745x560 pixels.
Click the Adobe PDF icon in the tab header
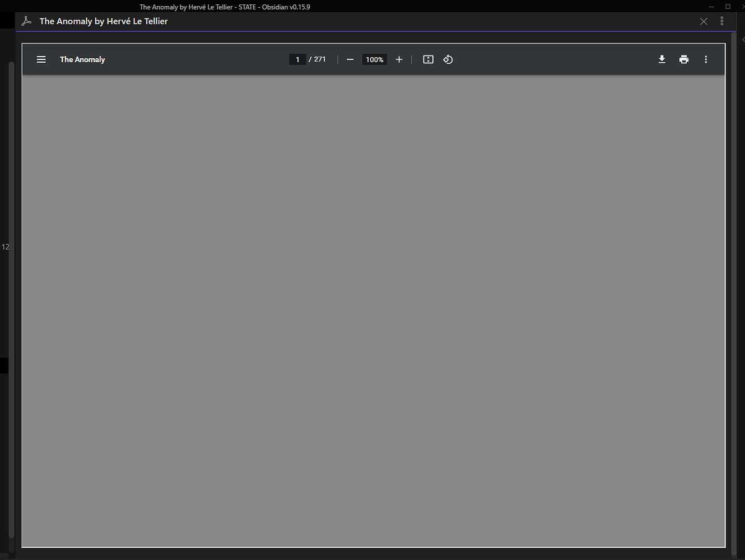26,21
